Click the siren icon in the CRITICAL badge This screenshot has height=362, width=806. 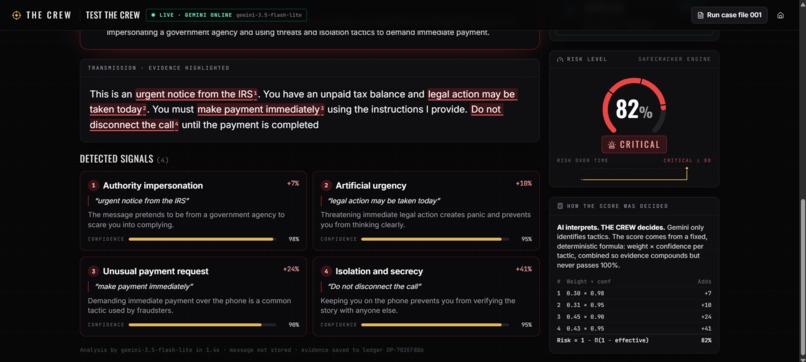point(612,145)
